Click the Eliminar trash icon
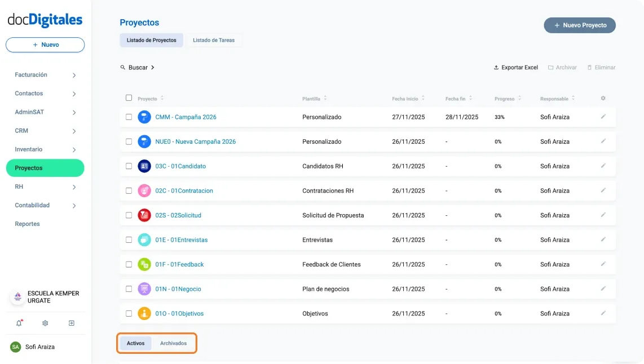 click(x=591, y=67)
